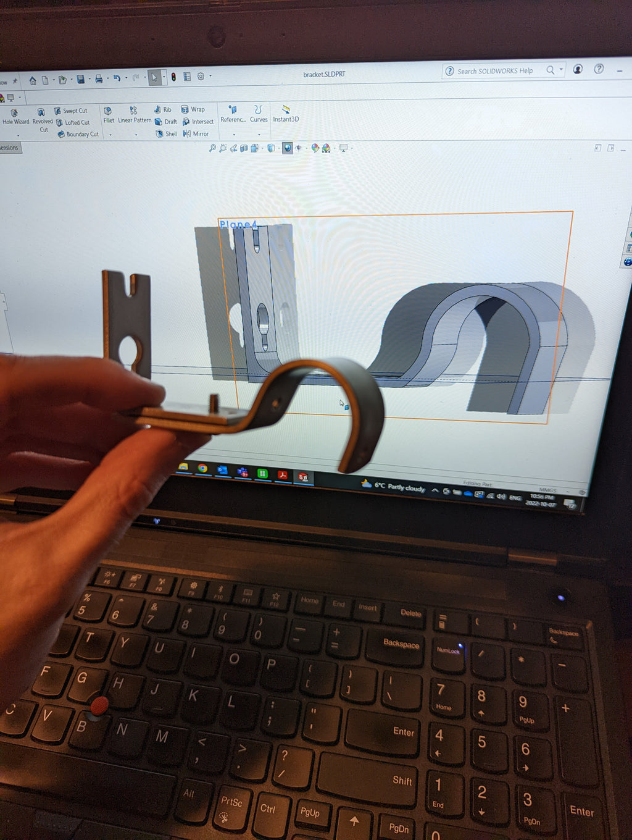This screenshot has width=632, height=840.
Task: Open Outlook from the Windows taskbar
Action: (x=222, y=470)
